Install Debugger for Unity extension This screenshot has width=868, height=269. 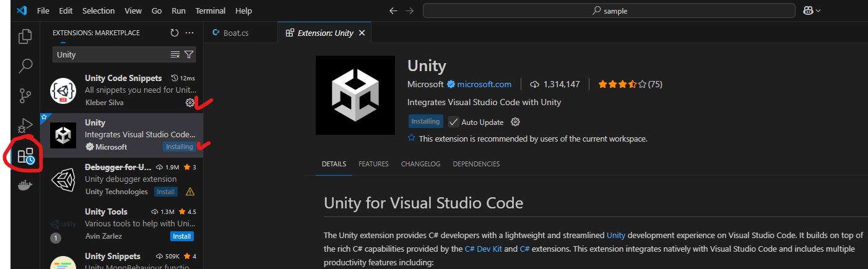tap(165, 192)
